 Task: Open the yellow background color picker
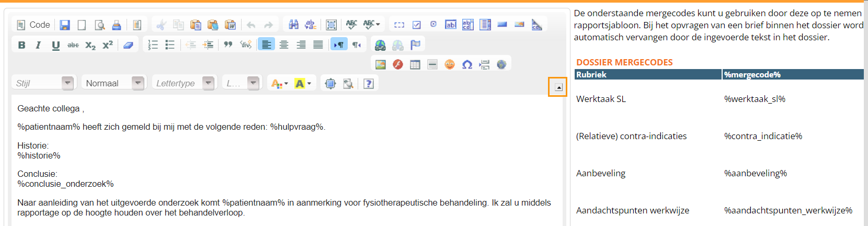(303, 84)
